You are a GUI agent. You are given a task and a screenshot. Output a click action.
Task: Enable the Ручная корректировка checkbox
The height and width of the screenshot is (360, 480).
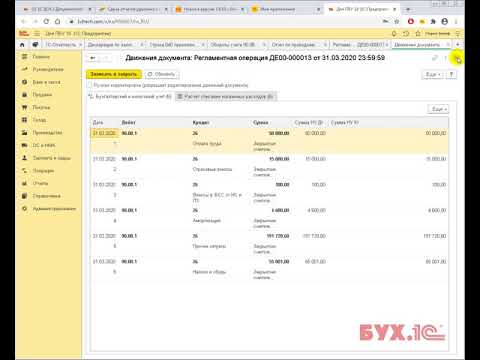[x=89, y=85]
